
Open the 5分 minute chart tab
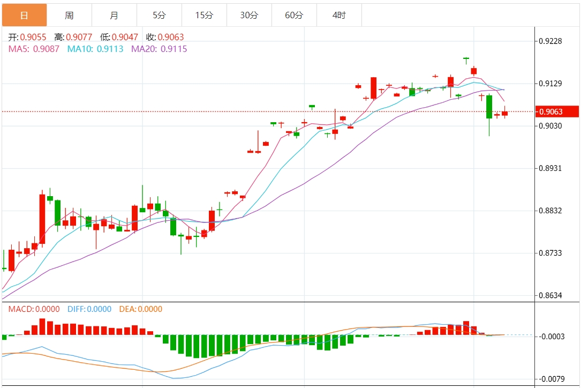coord(160,15)
